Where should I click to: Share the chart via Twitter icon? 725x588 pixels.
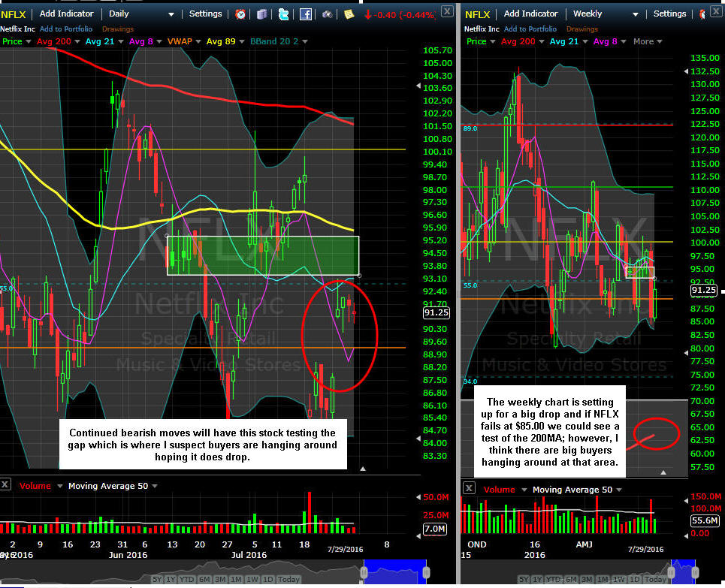[x=283, y=14]
